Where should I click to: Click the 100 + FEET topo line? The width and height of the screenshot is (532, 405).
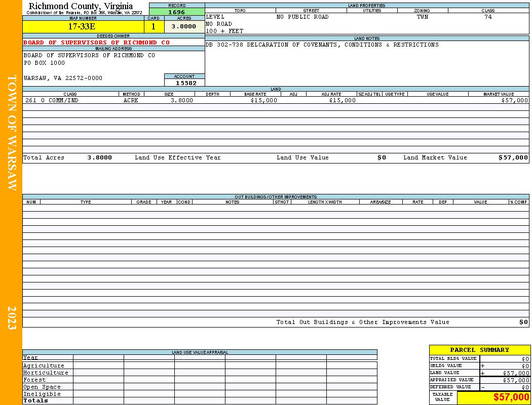(224, 31)
